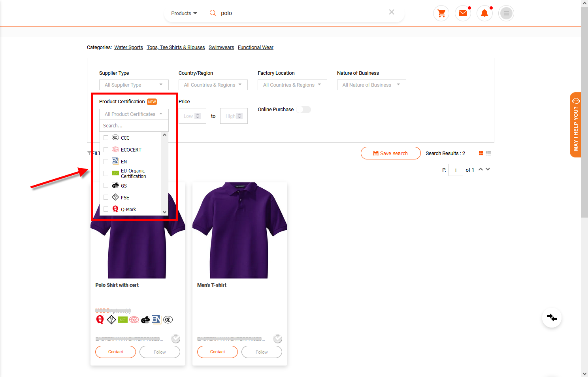The height and width of the screenshot is (377, 588).
Task: Click the certificate Search... input field
Action: pyautogui.click(x=134, y=125)
